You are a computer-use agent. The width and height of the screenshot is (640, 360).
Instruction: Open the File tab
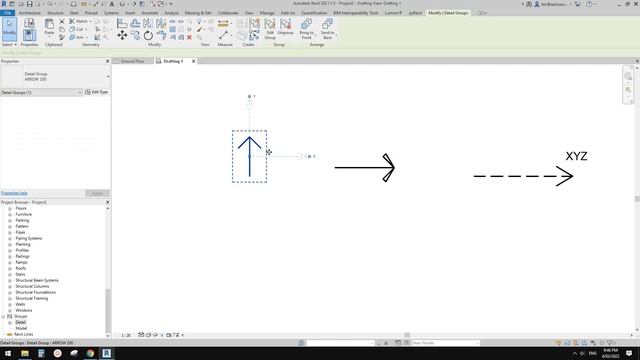(7, 13)
